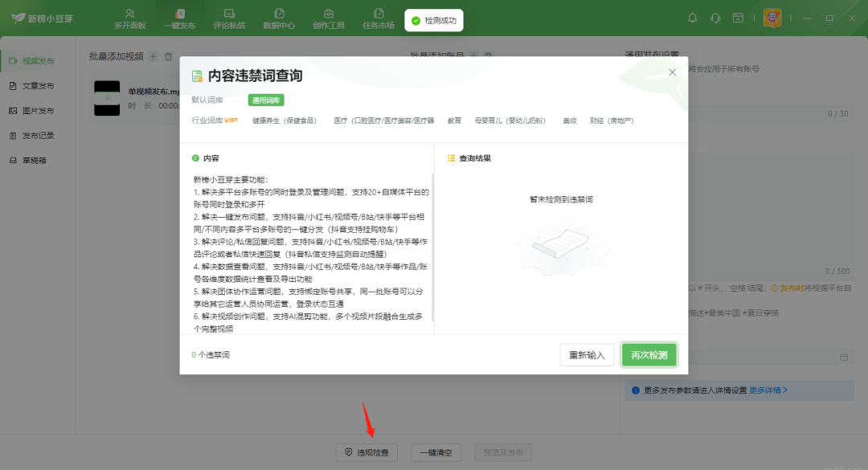Select 图片发布 in the sidebar
The width and height of the screenshot is (868, 470).
(x=38, y=111)
